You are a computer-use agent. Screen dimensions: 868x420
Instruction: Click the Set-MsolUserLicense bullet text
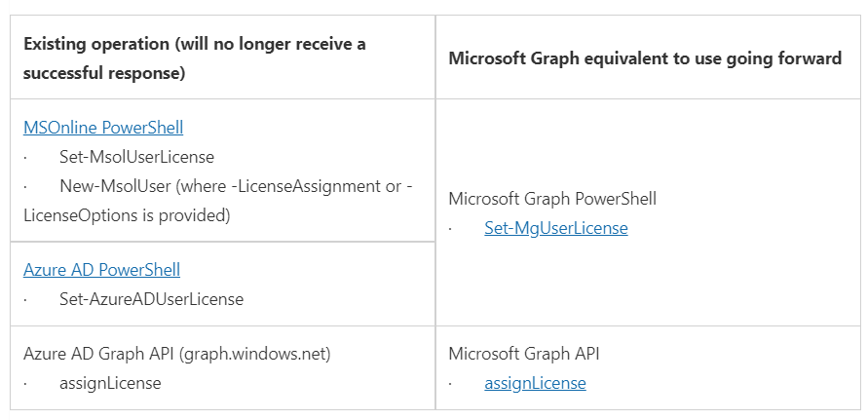coord(136,157)
